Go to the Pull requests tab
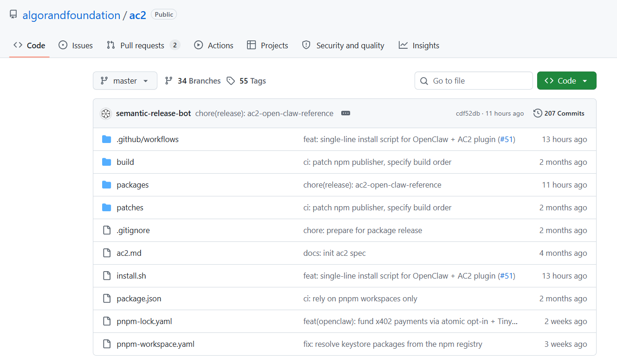Viewport: 617px width, 364px height. click(x=143, y=45)
